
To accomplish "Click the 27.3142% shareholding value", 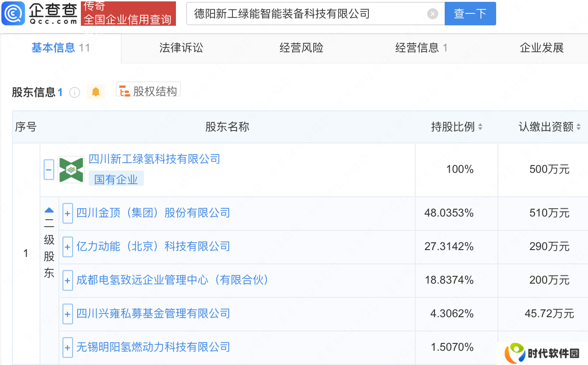I will click(449, 246).
